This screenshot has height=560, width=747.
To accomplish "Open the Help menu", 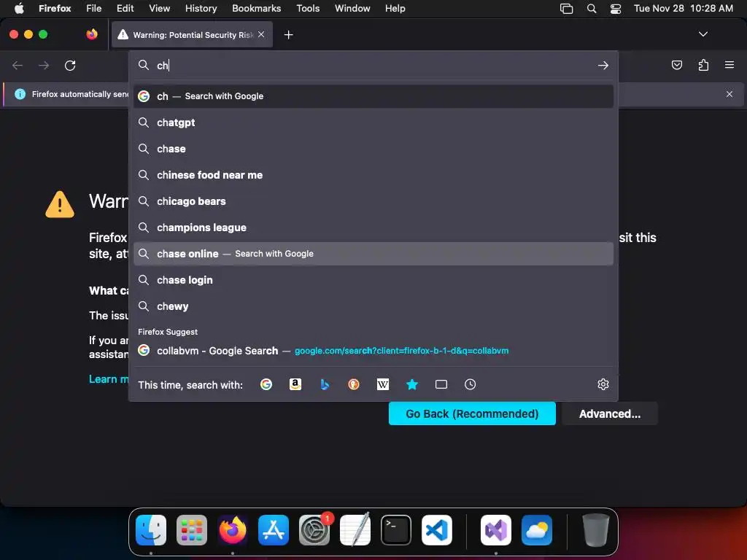I will point(395,8).
